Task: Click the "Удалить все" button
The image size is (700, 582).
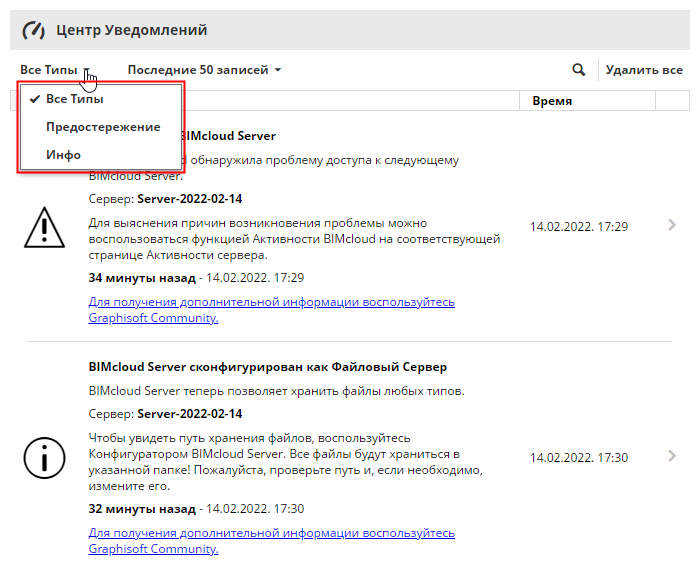Action: (x=644, y=70)
